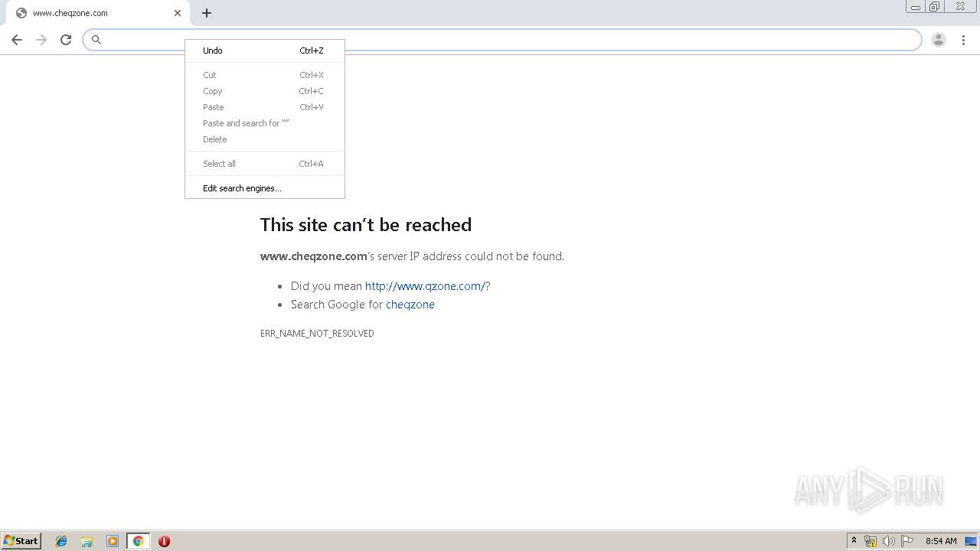980x551 pixels.
Task: Restore down the Chrome window
Action: [x=935, y=7]
